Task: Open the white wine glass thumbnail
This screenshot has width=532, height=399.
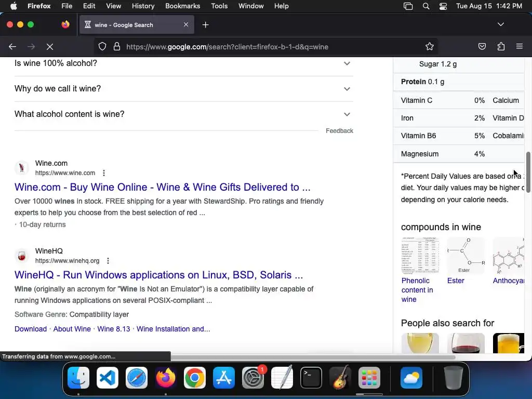Action: 420,343
